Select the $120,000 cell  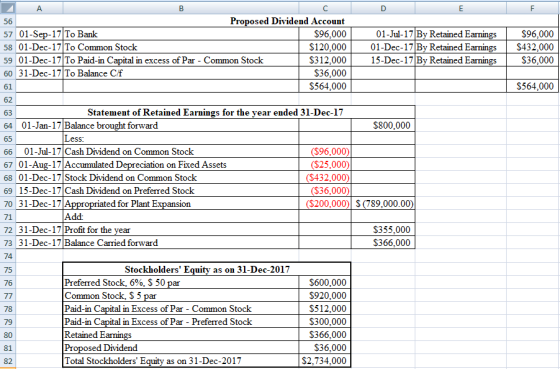point(325,47)
